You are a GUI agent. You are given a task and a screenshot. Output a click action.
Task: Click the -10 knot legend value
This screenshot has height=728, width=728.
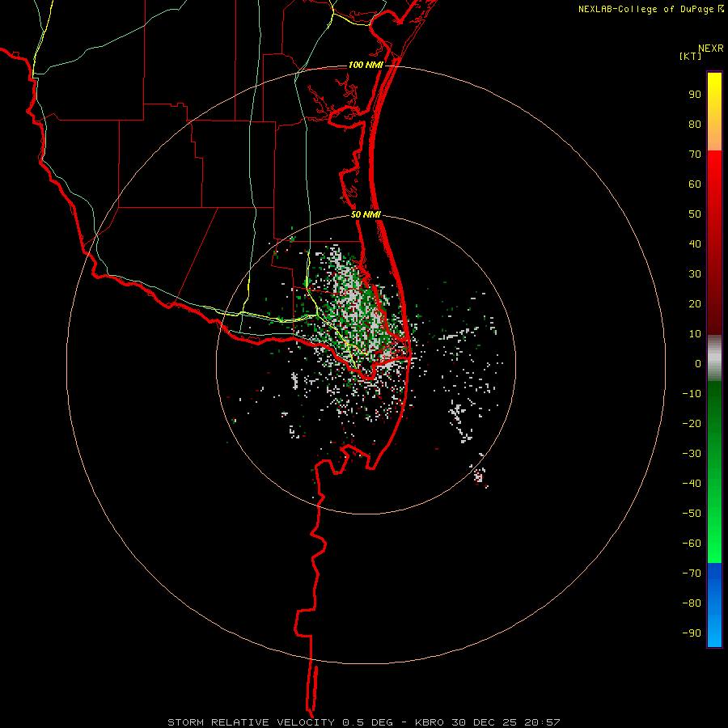(692, 394)
